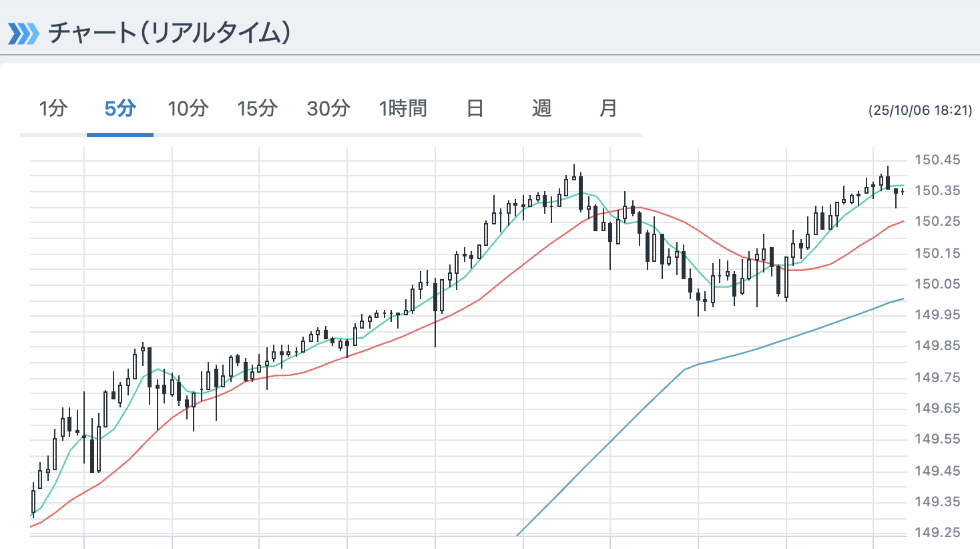Viewport: 980px width, 549px height.
Task: Click the 25/10/06 18:21 timestamp
Action: click(x=920, y=111)
